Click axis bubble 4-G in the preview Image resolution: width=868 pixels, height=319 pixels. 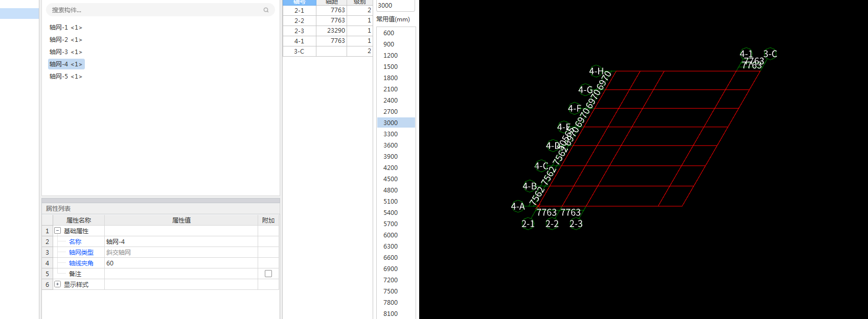[x=585, y=90]
